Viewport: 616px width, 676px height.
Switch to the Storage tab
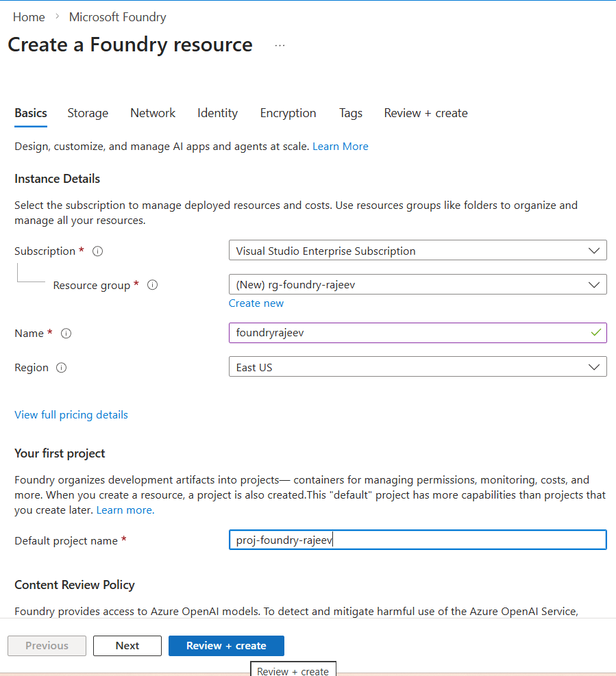click(x=88, y=113)
